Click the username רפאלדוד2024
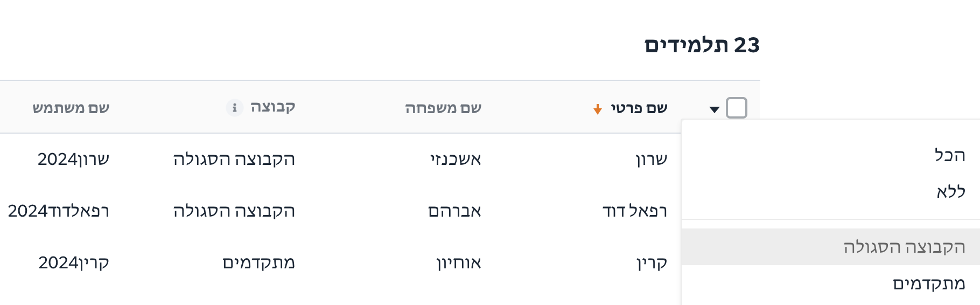The height and width of the screenshot is (305, 980). 59,211
